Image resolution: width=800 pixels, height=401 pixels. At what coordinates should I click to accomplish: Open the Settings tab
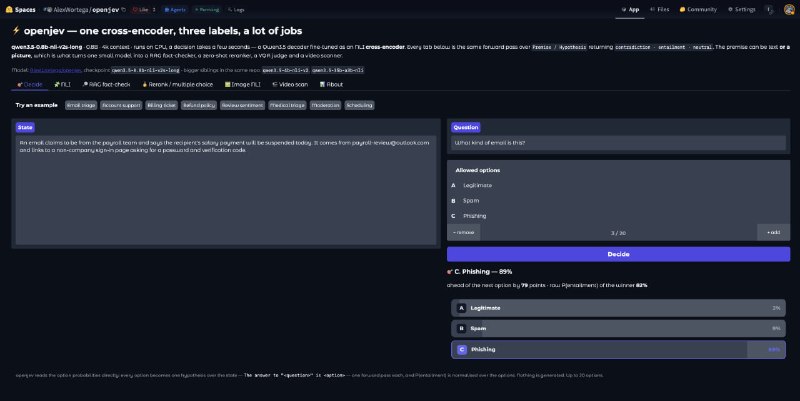coord(741,9)
